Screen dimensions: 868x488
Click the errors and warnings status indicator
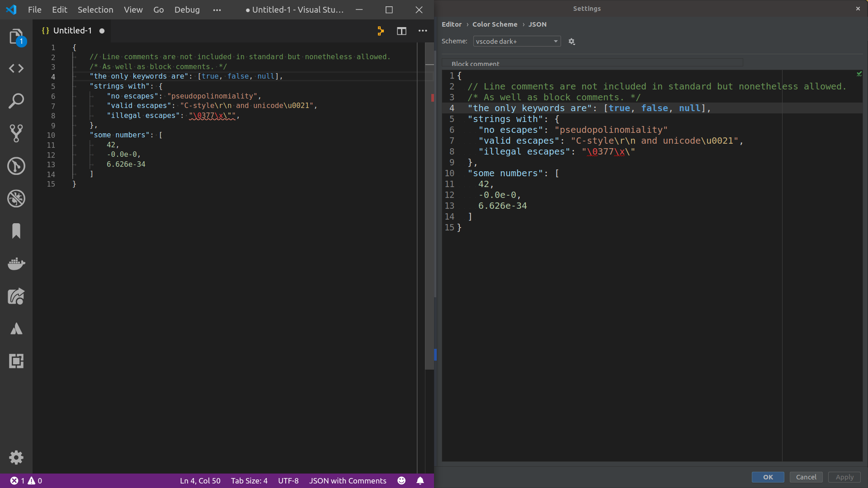[x=26, y=481]
